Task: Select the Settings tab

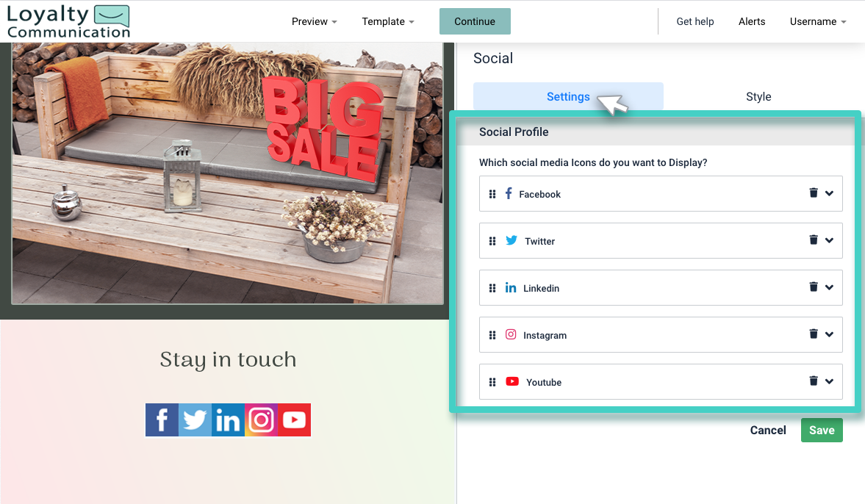Action: (x=568, y=96)
